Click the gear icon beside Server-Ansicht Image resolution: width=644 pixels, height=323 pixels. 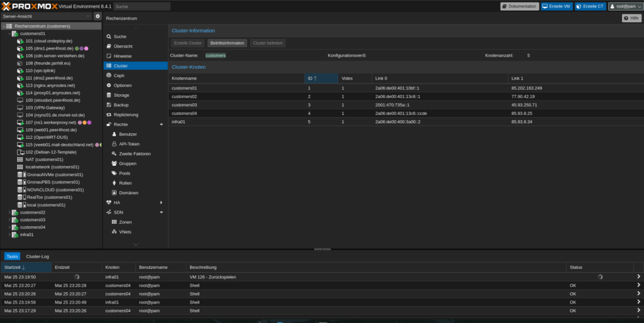pos(97,16)
